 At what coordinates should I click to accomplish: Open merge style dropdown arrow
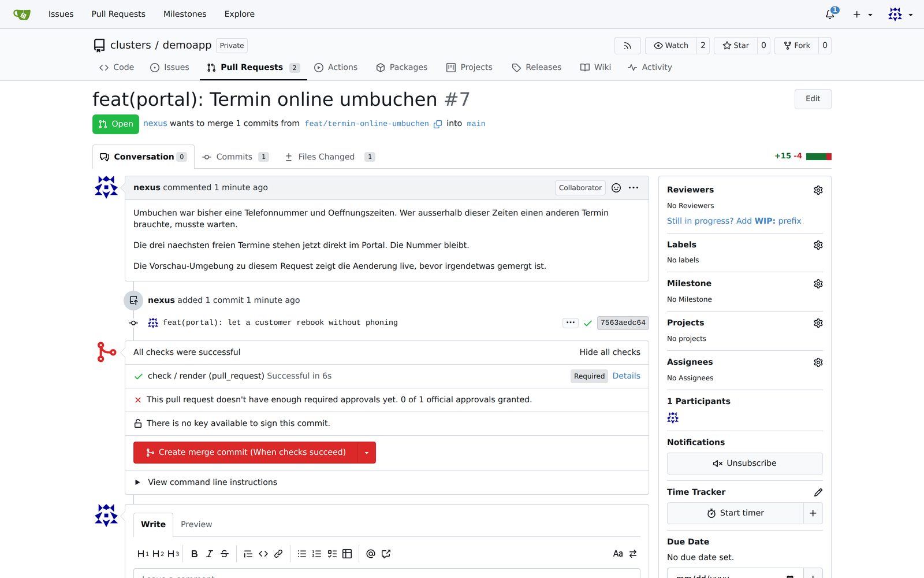(x=367, y=453)
